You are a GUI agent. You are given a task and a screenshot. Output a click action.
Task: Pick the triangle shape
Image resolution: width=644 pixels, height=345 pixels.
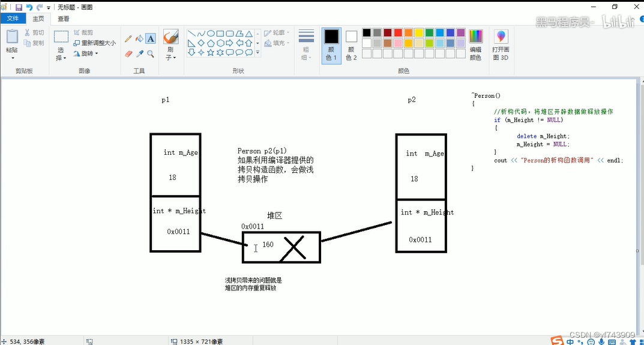click(248, 34)
